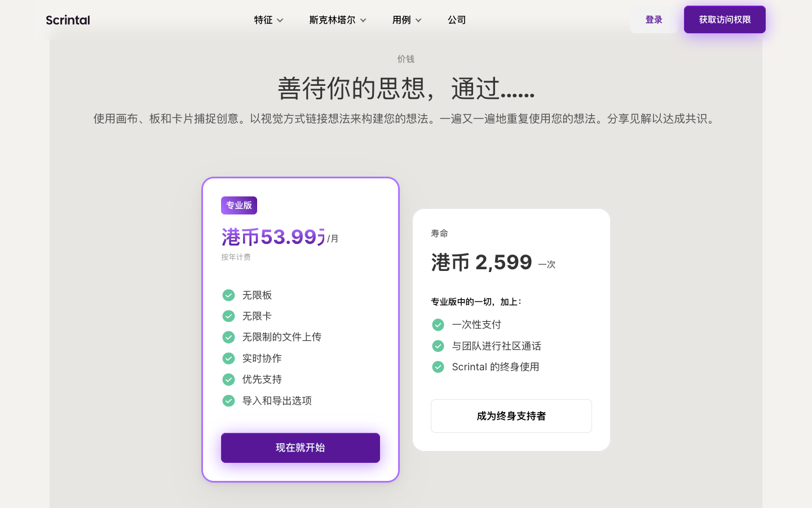Open the 斯克林塔尔 dropdown
The height and width of the screenshot is (508, 812).
[x=338, y=20]
